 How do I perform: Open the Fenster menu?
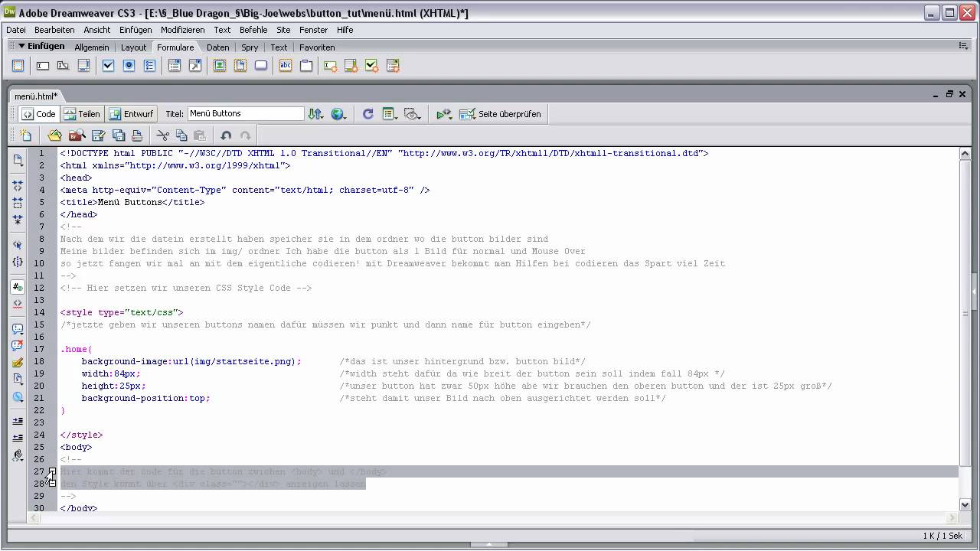(x=314, y=30)
